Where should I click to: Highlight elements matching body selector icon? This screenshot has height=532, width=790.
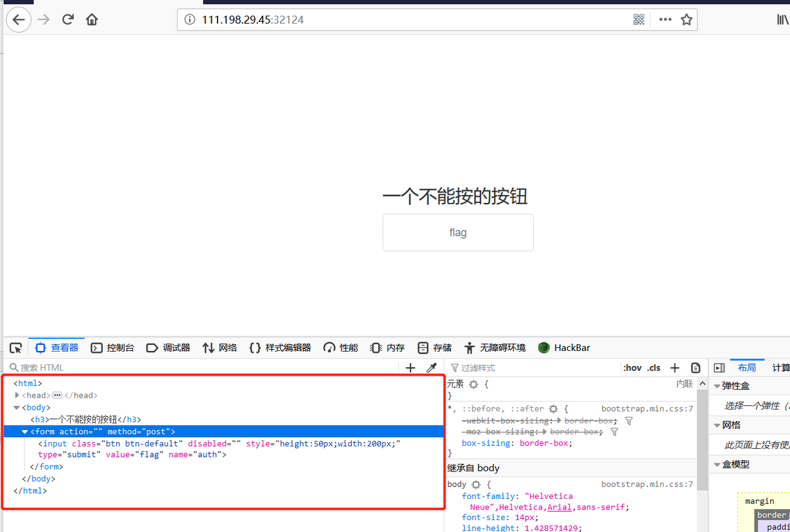point(476,485)
